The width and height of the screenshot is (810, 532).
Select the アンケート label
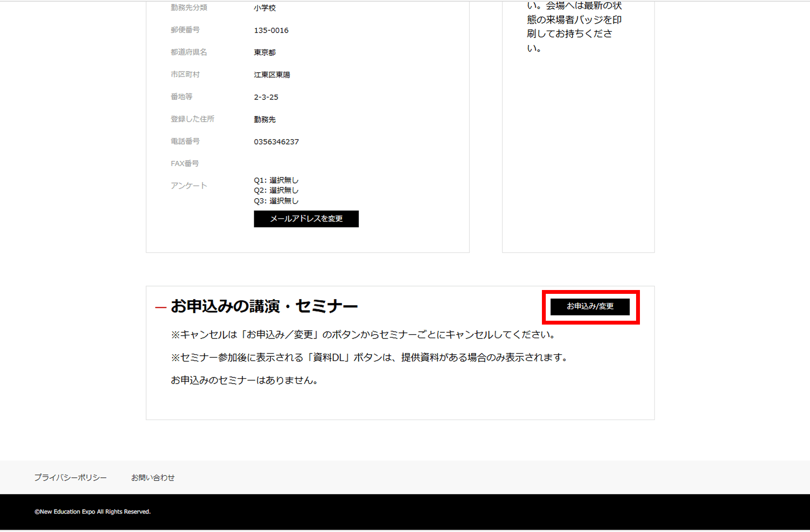pyautogui.click(x=189, y=185)
